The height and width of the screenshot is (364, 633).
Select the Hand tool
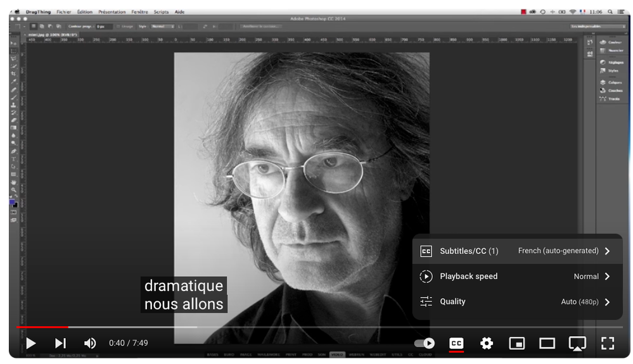pyautogui.click(x=14, y=182)
